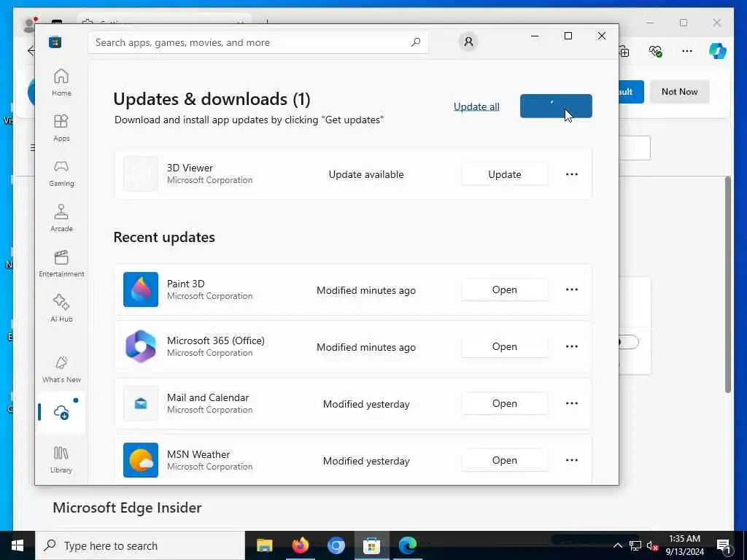Open more options for 3D Viewer

572,174
